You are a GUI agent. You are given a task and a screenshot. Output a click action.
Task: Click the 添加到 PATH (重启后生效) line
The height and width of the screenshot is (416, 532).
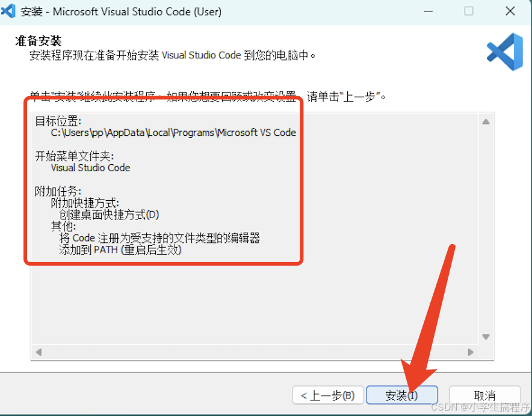pos(120,250)
